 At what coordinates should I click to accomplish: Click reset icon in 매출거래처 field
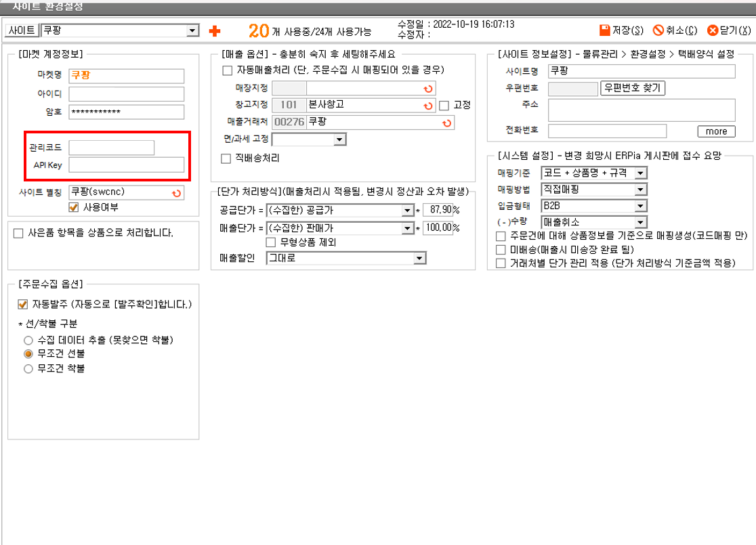(x=446, y=123)
